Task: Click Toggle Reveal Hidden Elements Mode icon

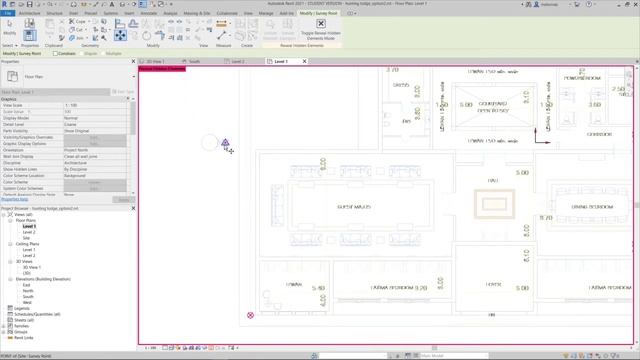Action: tap(321, 24)
